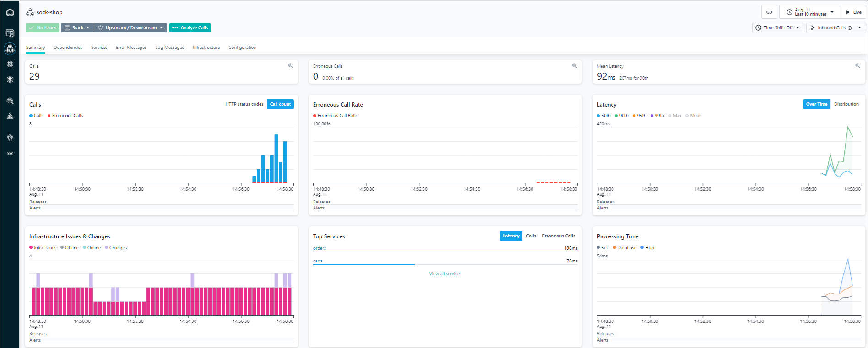Open the Stack dropdown
This screenshot has width=868, height=348.
[77, 28]
